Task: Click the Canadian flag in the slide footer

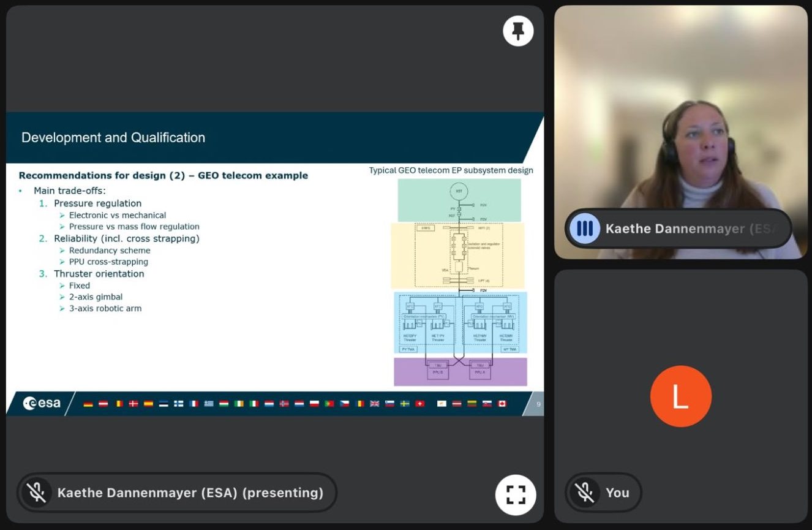Action: [x=502, y=404]
